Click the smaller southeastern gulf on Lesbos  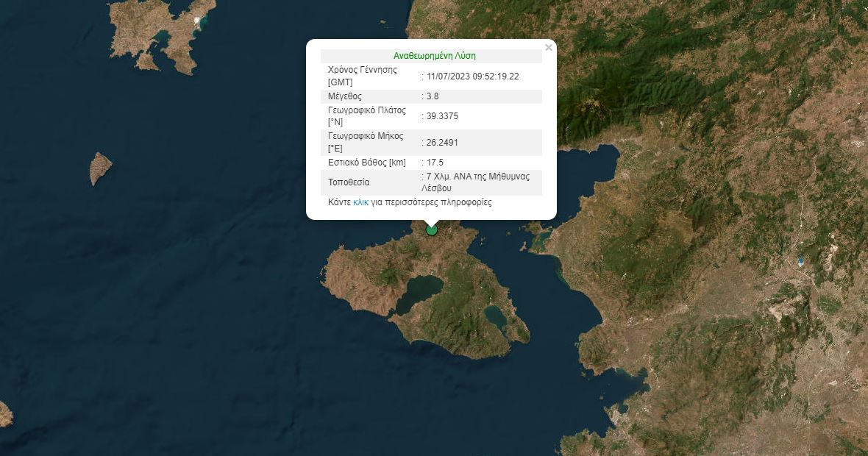[x=496, y=318]
